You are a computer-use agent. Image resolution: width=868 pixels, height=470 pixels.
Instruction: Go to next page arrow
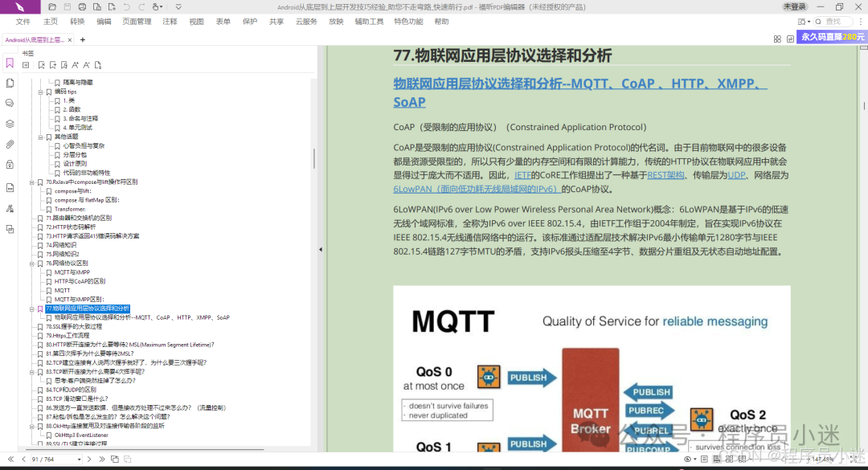[89, 459]
